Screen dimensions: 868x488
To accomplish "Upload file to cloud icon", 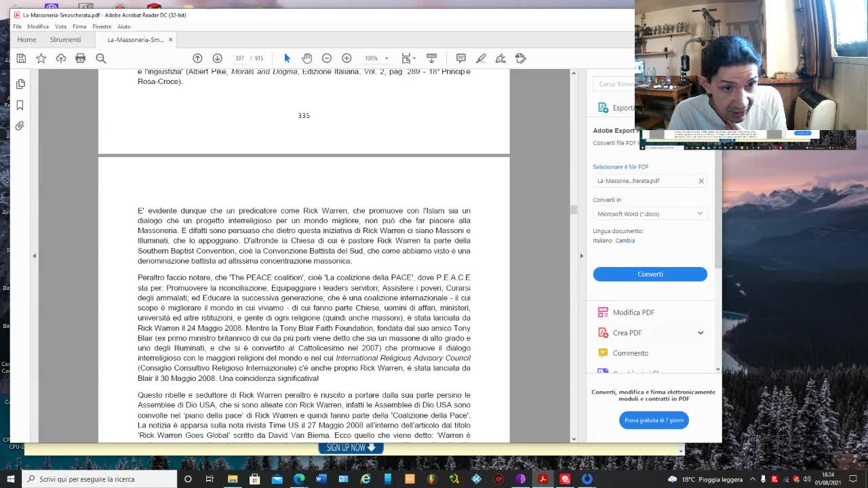I will tap(61, 58).
